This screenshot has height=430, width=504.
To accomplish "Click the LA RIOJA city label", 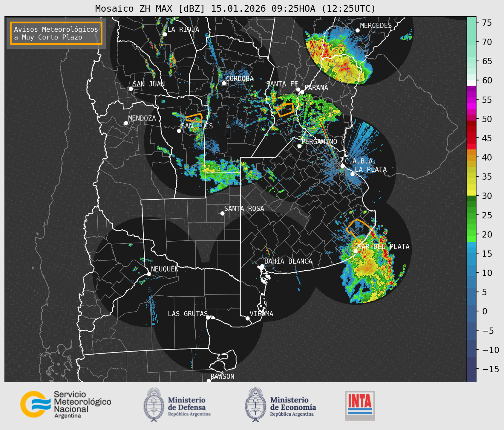I will 183,29.
